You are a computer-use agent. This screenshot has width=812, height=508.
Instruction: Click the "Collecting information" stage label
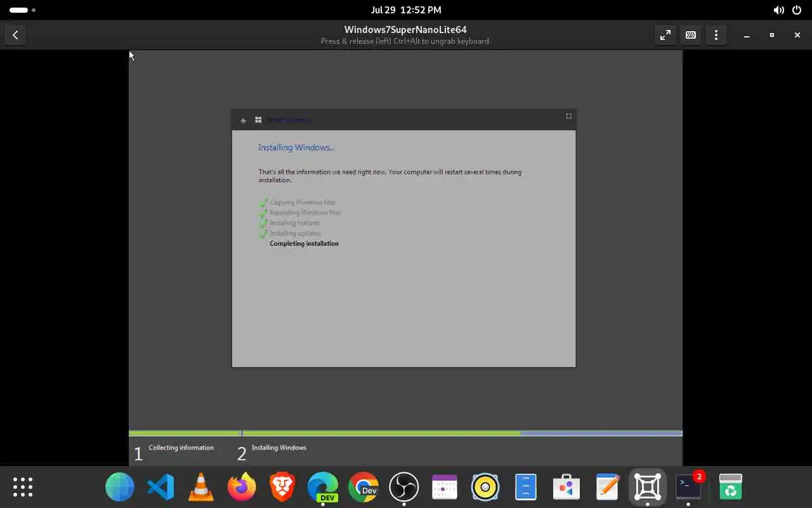tap(181, 448)
